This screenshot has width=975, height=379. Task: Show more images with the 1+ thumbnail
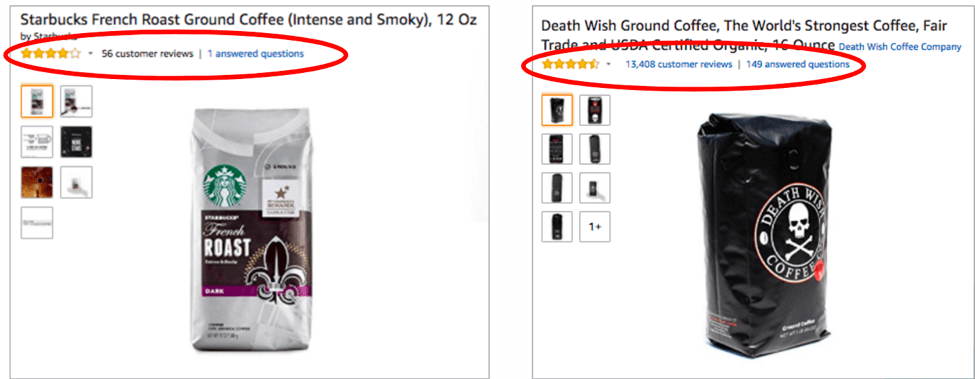click(595, 227)
